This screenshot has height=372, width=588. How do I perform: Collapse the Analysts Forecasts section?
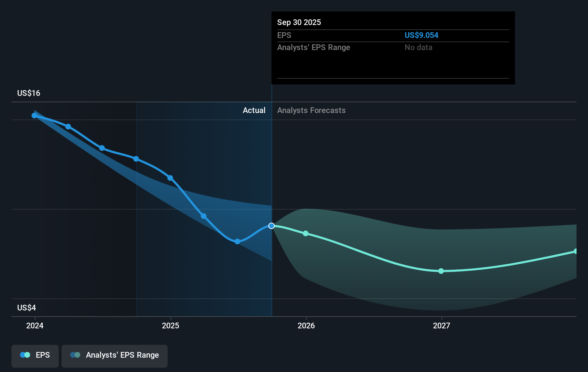[311, 111]
